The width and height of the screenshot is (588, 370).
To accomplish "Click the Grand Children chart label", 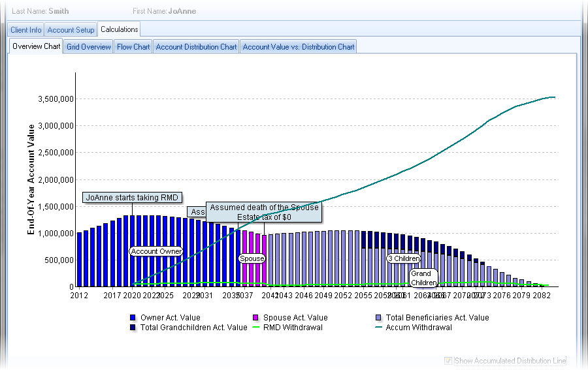I will [423, 278].
